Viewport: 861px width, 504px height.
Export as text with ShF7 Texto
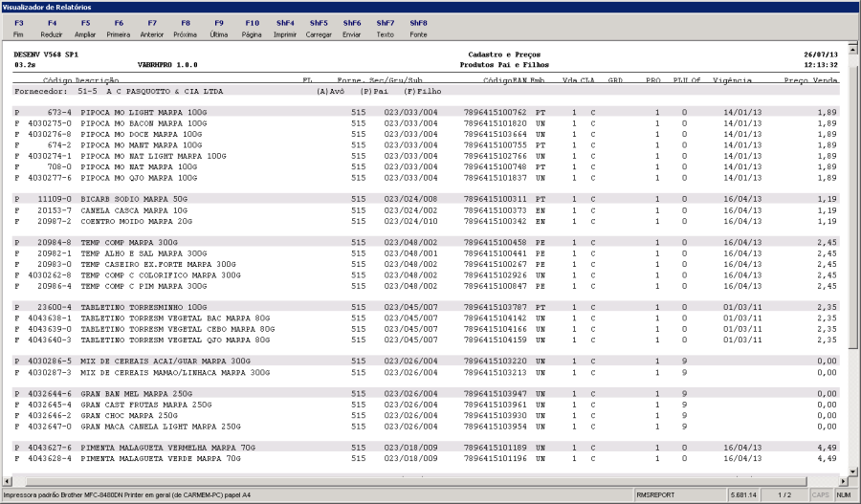click(x=385, y=29)
